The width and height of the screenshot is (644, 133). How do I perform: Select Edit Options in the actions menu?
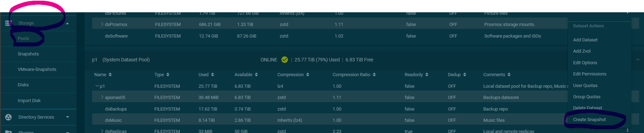coord(585,63)
